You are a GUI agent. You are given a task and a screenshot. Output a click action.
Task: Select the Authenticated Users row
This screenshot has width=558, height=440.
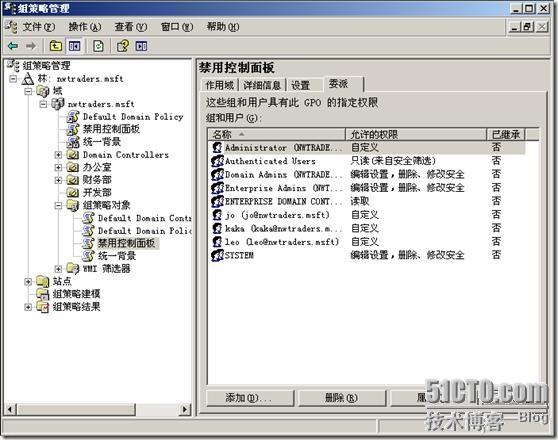pos(368,161)
